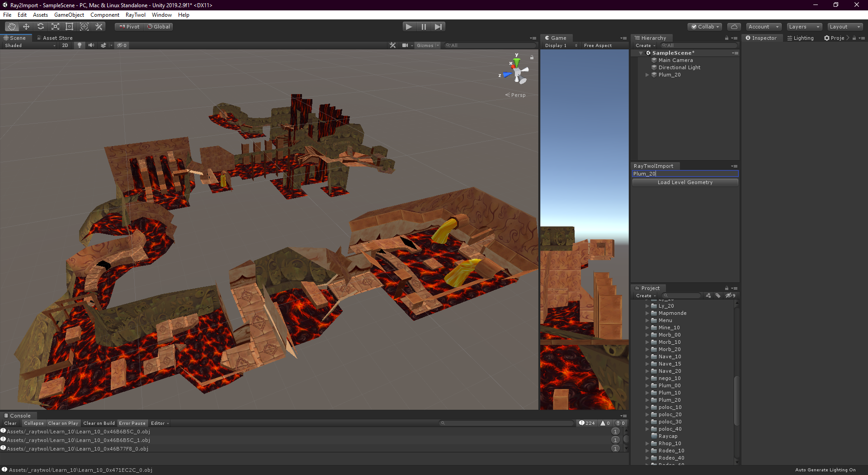The image size is (868, 475).
Task: Click the level name input field
Action: point(685,174)
